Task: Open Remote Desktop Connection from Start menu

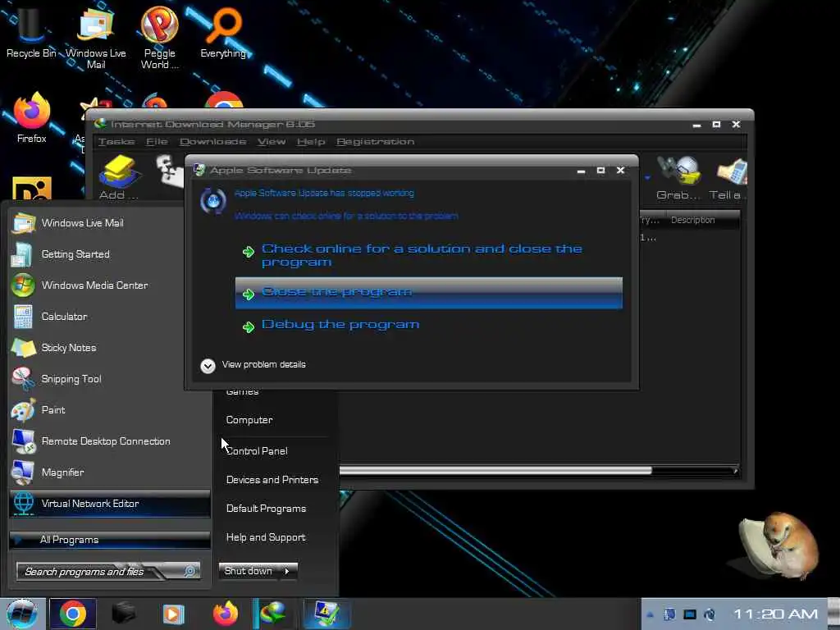Action: [x=110, y=441]
